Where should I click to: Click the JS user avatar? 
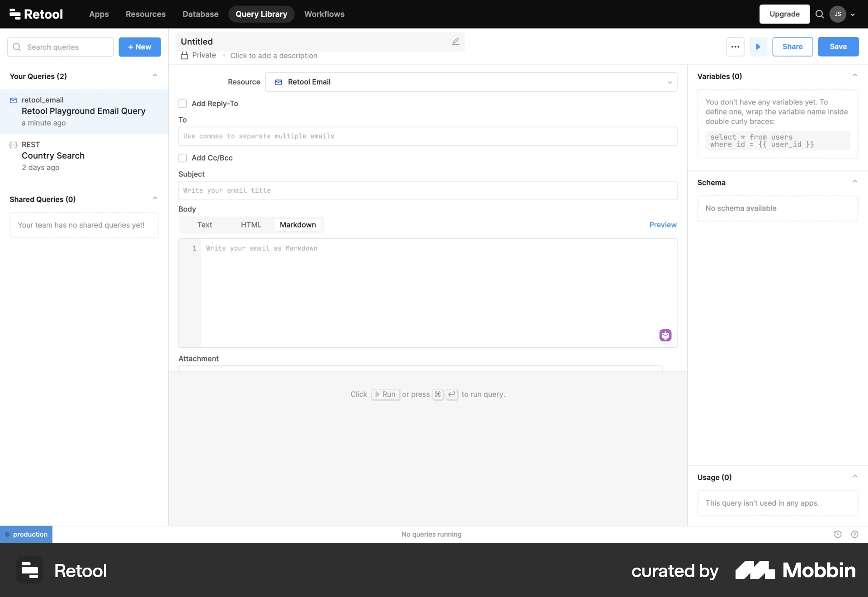click(x=838, y=14)
